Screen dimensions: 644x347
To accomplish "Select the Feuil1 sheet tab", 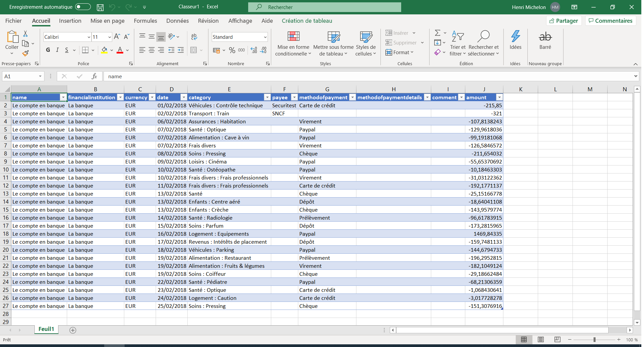I will [46, 329].
